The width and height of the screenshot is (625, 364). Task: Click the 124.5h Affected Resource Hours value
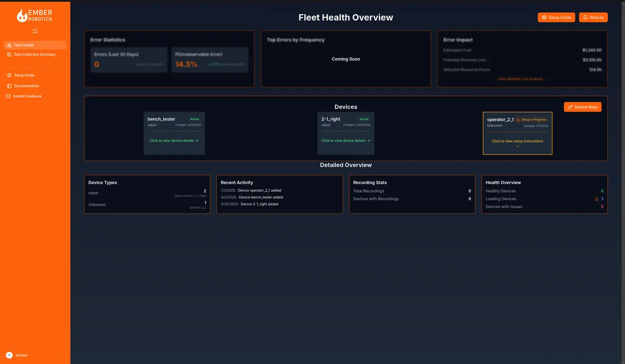click(595, 70)
